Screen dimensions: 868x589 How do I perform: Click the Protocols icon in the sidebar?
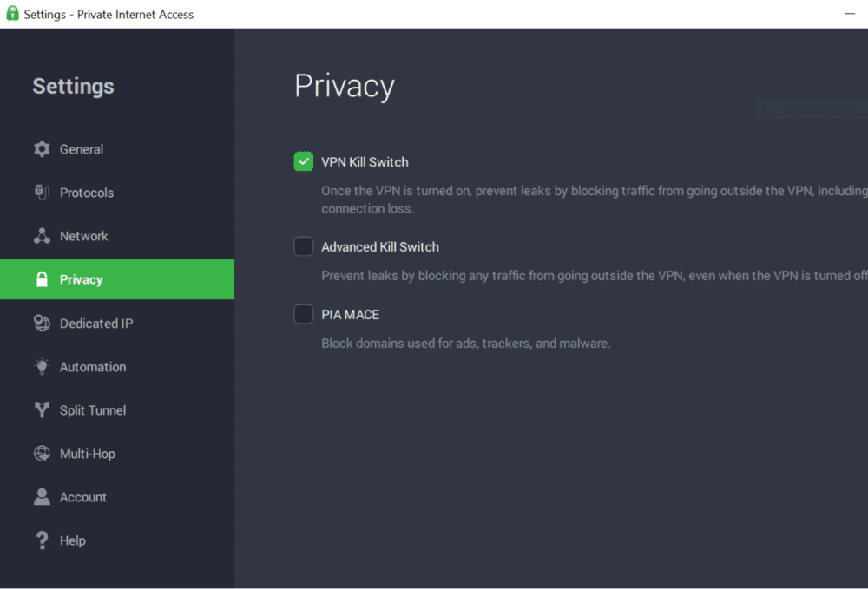tap(42, 192)
